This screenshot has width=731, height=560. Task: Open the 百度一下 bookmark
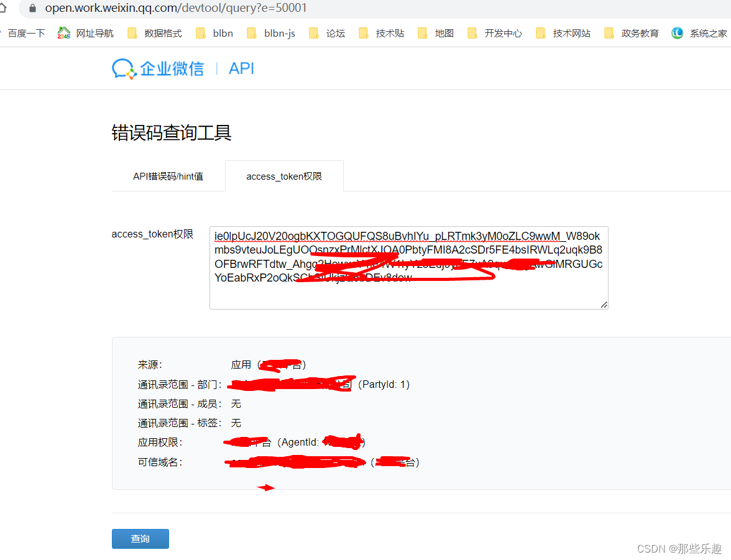[x=26, y=33]
